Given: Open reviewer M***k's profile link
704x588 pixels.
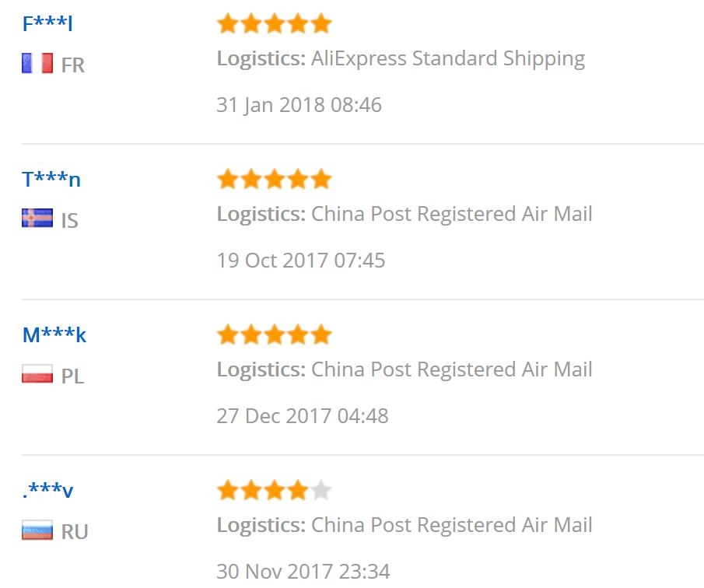Looking at the screenshot, I should tap(54, 335).
